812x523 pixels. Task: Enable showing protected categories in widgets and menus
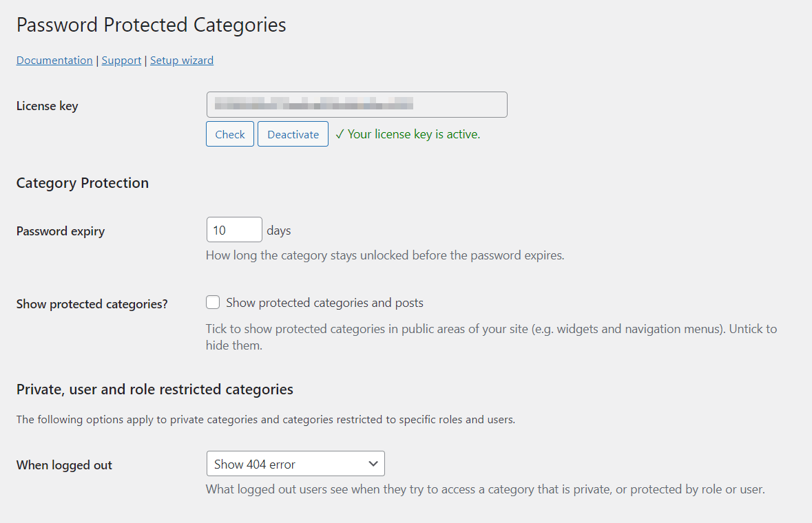tap(213, 302)
